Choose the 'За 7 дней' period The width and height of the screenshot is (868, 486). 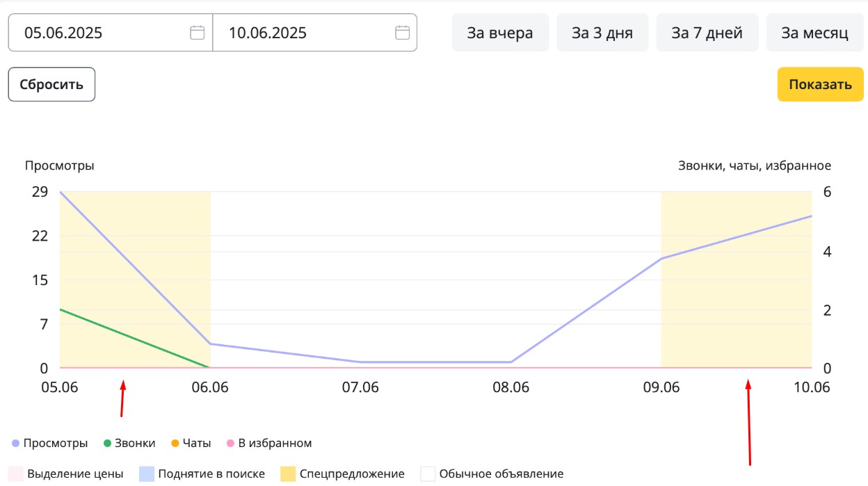click(707, 33)
